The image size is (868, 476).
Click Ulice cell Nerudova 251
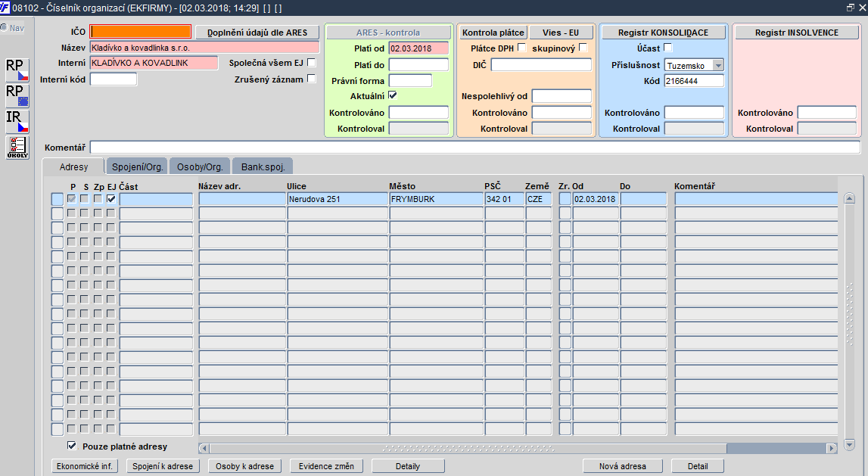[338, 199]
